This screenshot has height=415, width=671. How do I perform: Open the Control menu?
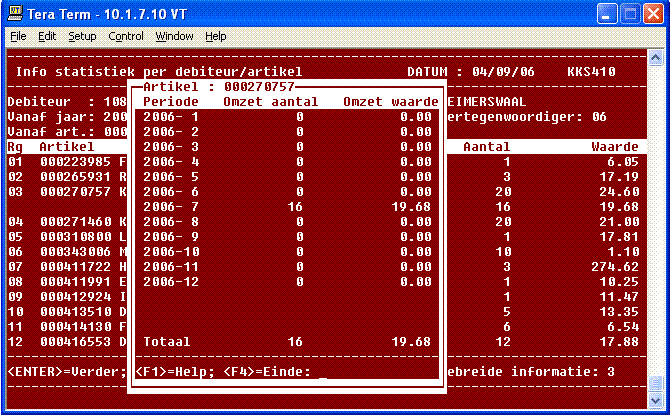click(126, 36)
